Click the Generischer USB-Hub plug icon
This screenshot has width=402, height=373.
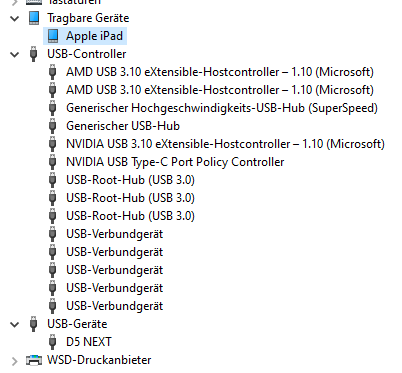click(x=53, y=126)
